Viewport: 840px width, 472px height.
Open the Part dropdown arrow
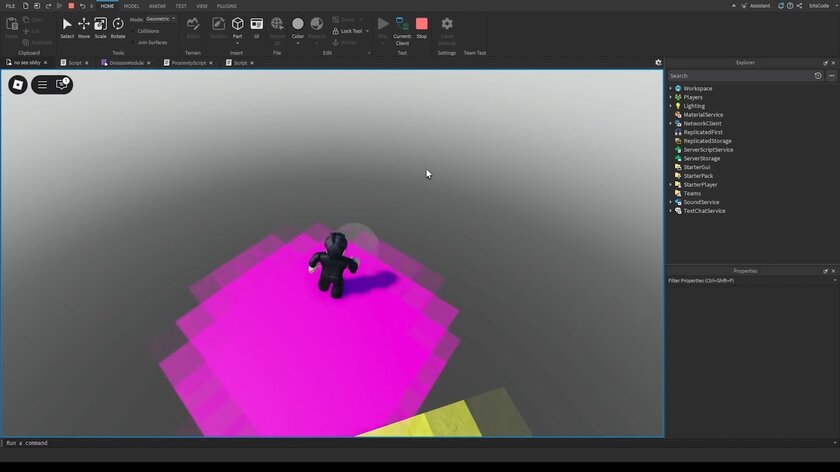[237, 43]
